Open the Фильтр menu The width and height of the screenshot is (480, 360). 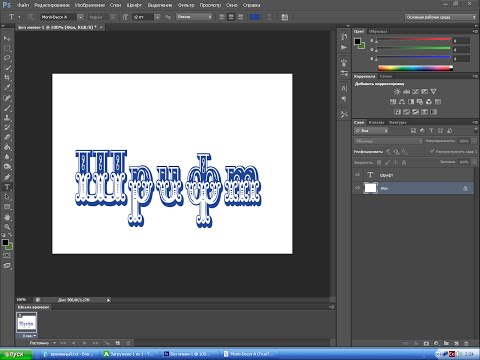186,5
